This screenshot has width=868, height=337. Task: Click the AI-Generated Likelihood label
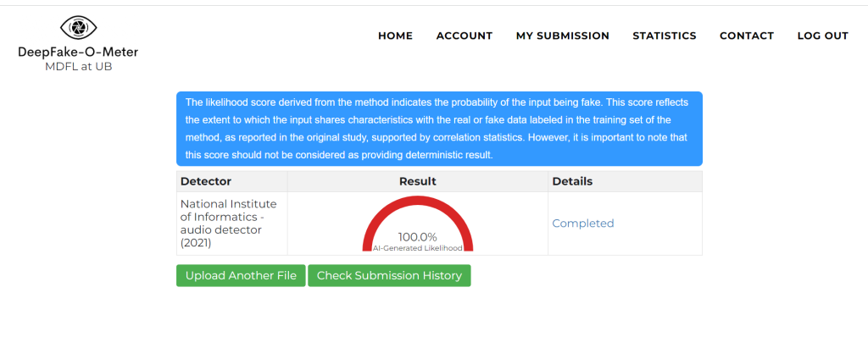pyautogui.click(x=418, y=248)
